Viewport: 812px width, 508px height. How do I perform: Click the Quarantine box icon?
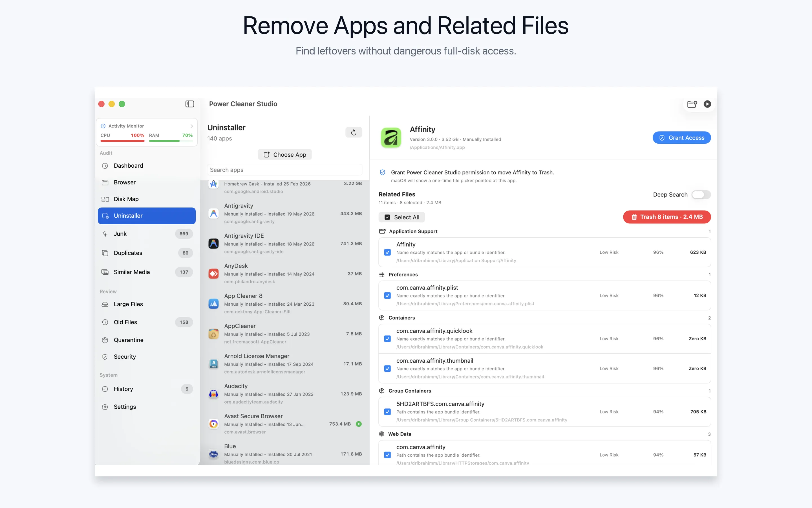tap(105, 340)
